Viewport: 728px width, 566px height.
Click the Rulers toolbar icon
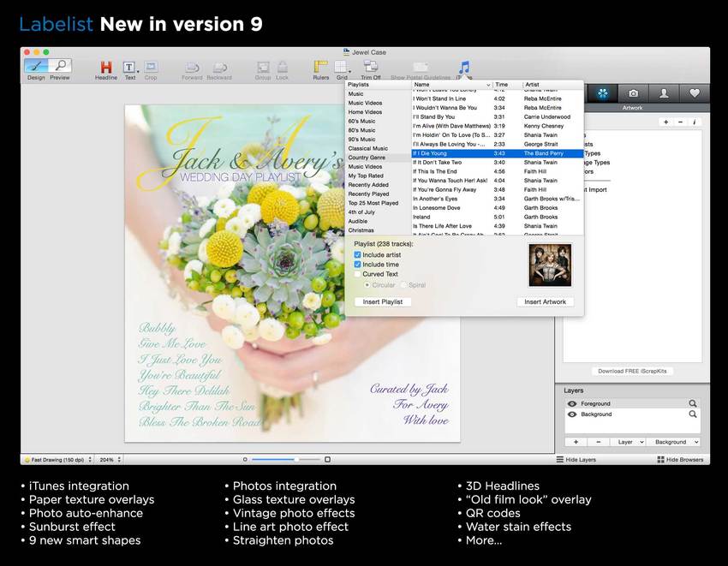click(x=320, y=68)
